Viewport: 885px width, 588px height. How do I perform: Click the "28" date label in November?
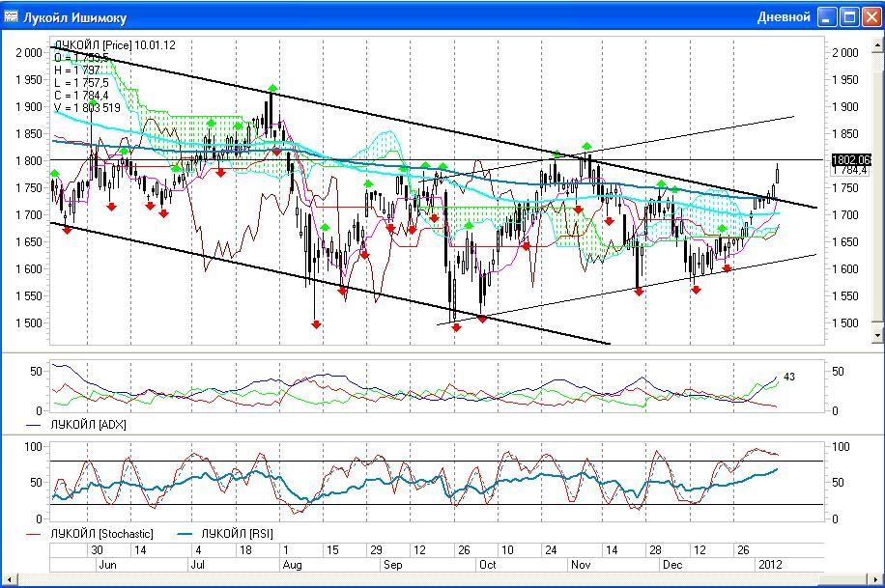[x=655, y=550]
